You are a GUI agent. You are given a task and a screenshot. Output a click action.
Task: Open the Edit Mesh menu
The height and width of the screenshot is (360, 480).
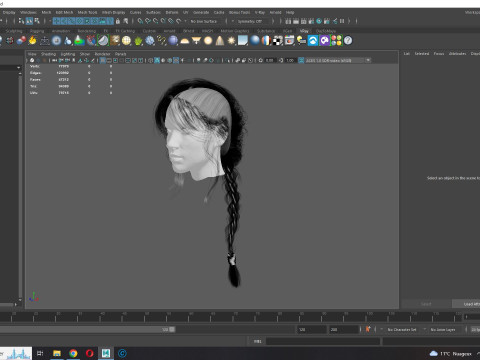(x=64, y=12)
